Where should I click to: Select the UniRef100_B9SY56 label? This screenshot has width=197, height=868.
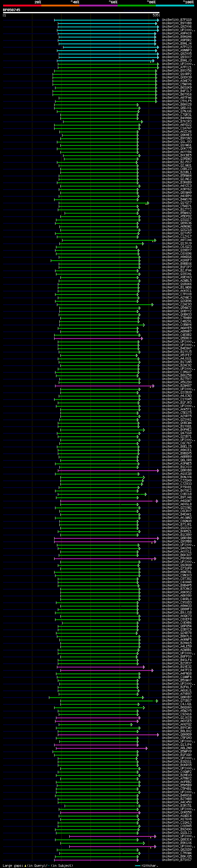tap(177, 71)
